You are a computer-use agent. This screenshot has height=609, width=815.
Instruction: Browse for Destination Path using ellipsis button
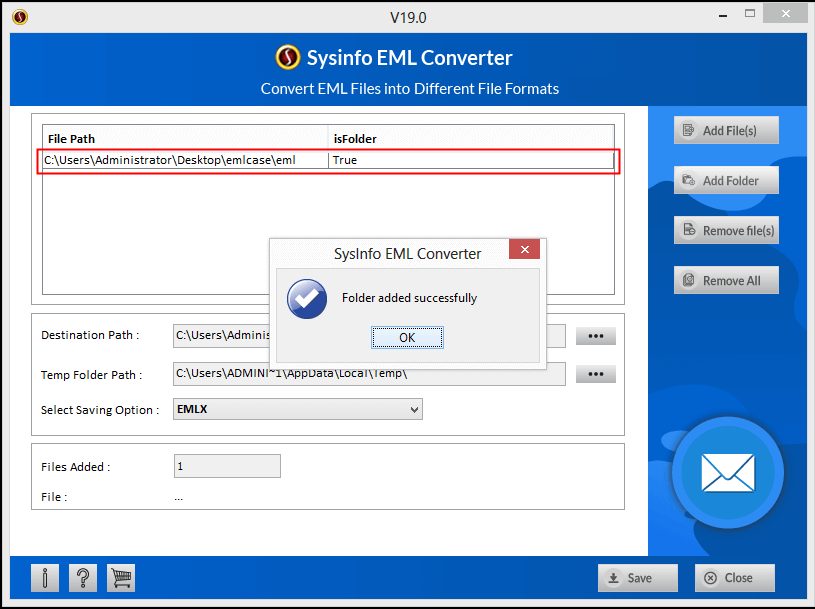coord(596,336)
